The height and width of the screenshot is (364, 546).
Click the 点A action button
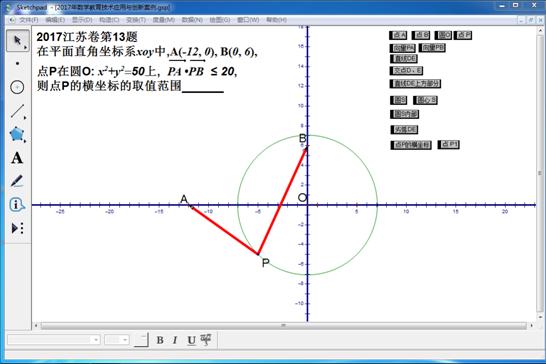pos(398,35)
